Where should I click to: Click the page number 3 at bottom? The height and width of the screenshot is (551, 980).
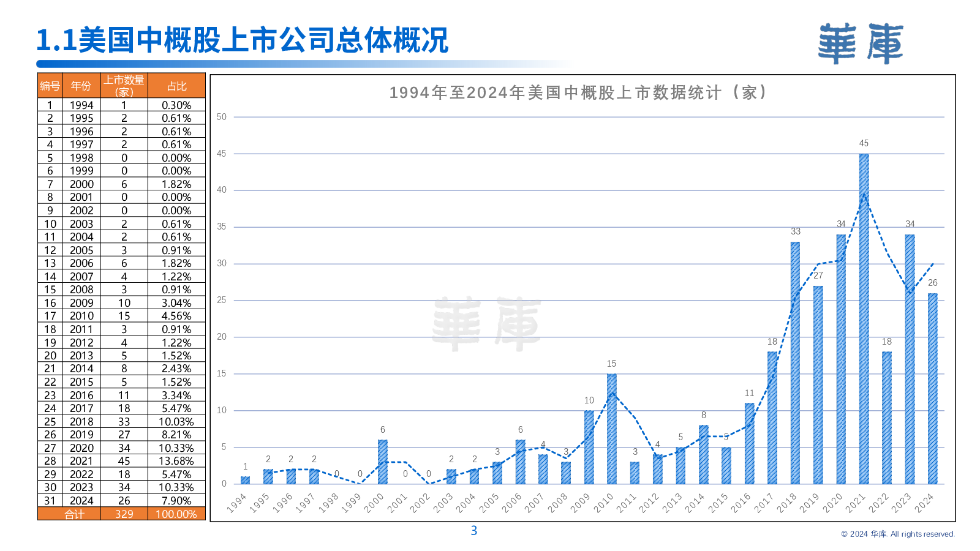click(x=473, y=531)
